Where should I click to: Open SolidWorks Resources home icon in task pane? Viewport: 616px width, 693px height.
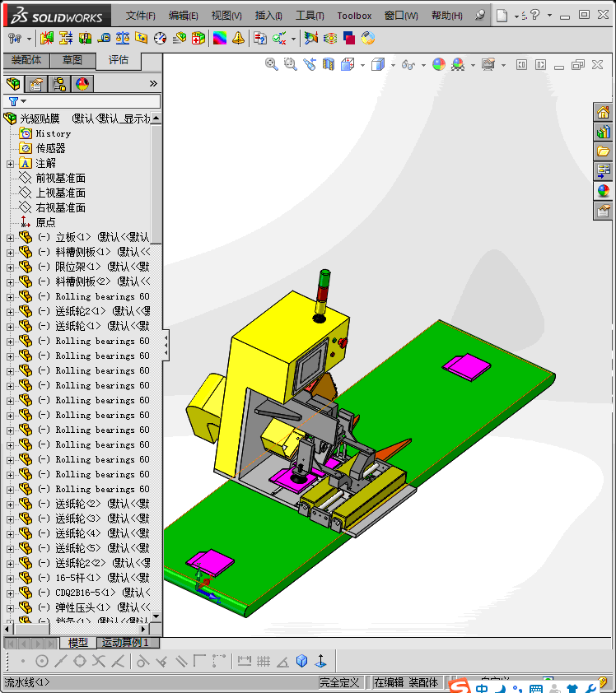[x=603, y=113]
